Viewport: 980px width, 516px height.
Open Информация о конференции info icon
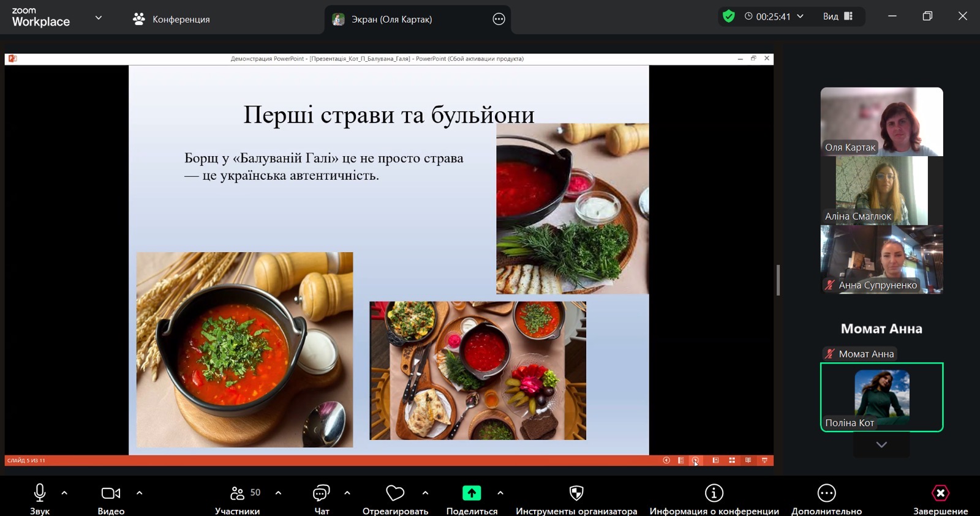click(714, 493)
